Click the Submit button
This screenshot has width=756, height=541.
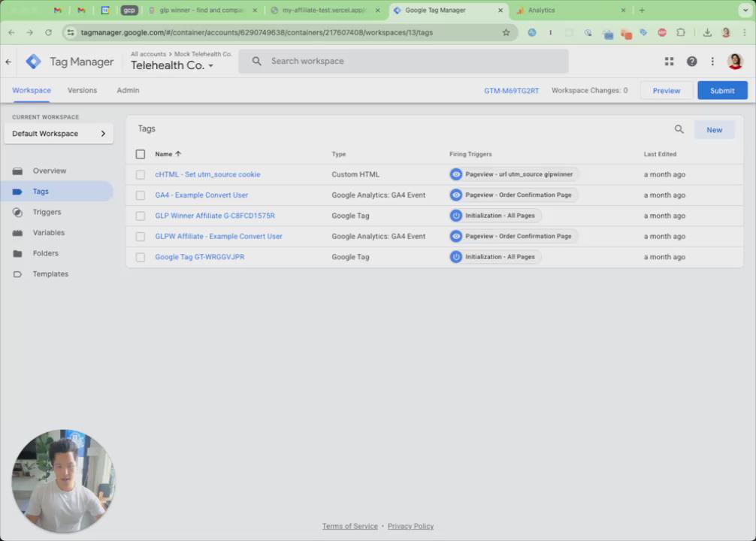[x=721, y=91]
